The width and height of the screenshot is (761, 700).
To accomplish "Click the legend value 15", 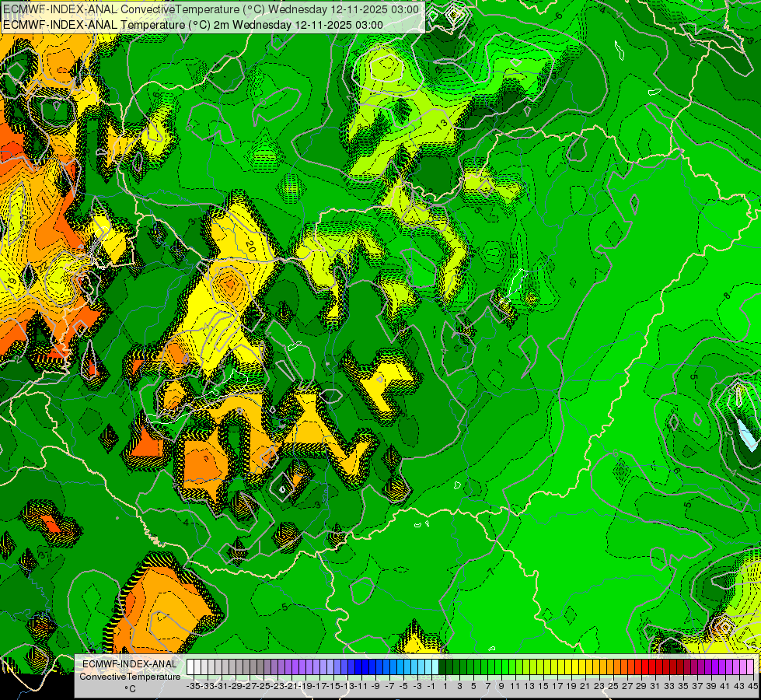I will 543,686.
